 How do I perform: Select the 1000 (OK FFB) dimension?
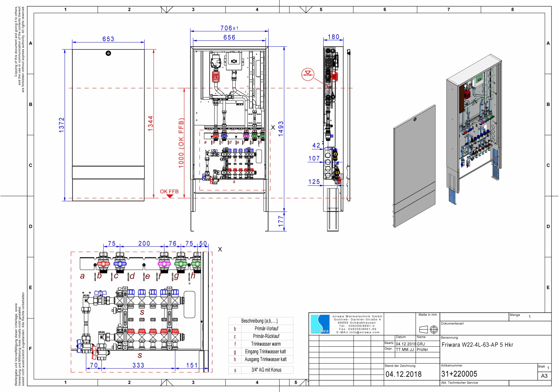[181, 143]
